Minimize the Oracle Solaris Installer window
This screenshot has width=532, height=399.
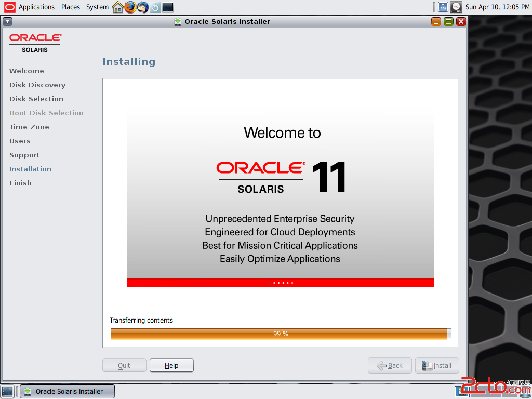click(436, 22)
